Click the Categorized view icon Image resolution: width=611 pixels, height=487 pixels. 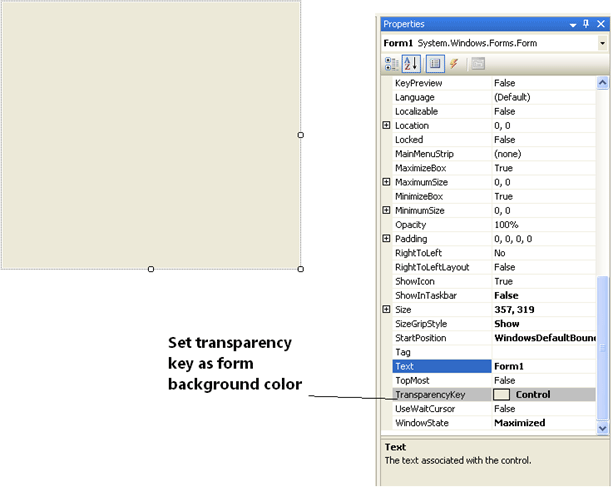(x=391, y=64)
